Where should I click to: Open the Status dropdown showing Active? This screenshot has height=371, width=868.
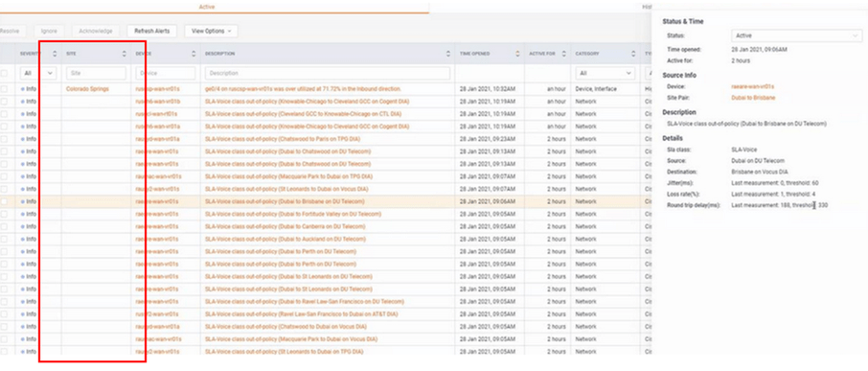point(796,35)
